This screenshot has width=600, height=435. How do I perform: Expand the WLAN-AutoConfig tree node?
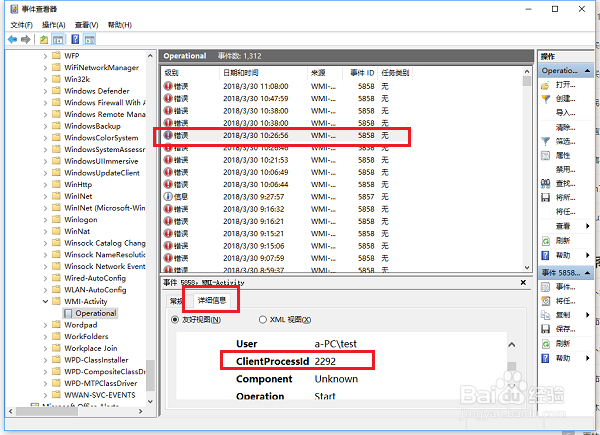(x=46, y=290)
